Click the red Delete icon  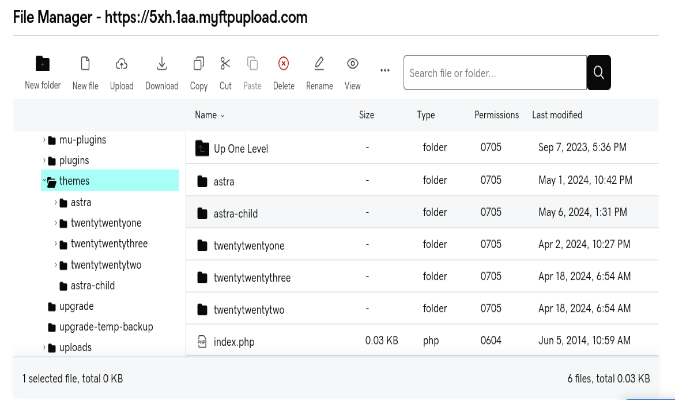point(283,64)
